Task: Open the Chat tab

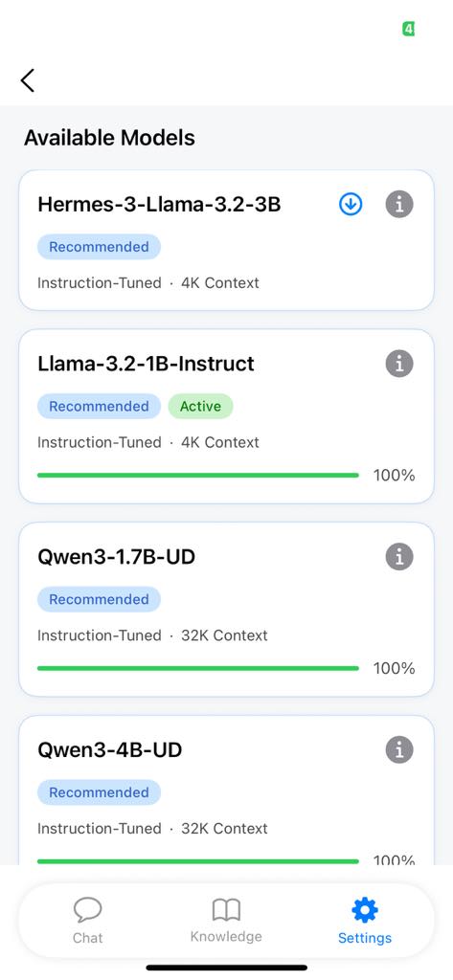Action: coord(87,921)
